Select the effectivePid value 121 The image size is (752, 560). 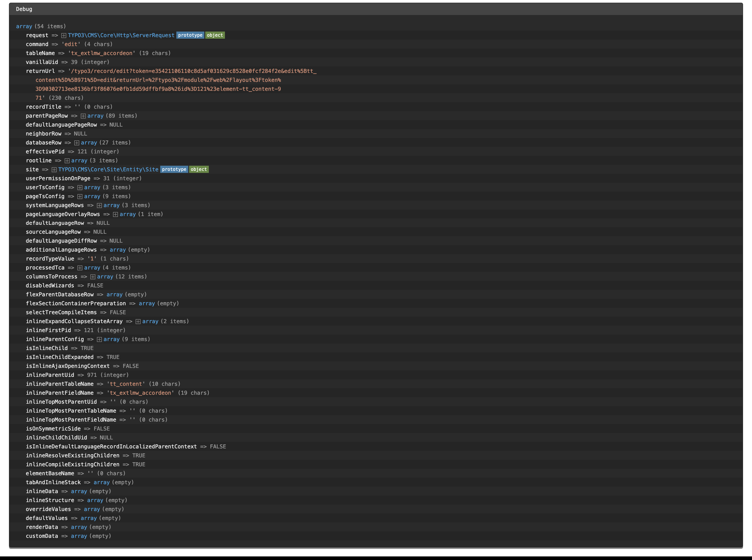(82, 152)
